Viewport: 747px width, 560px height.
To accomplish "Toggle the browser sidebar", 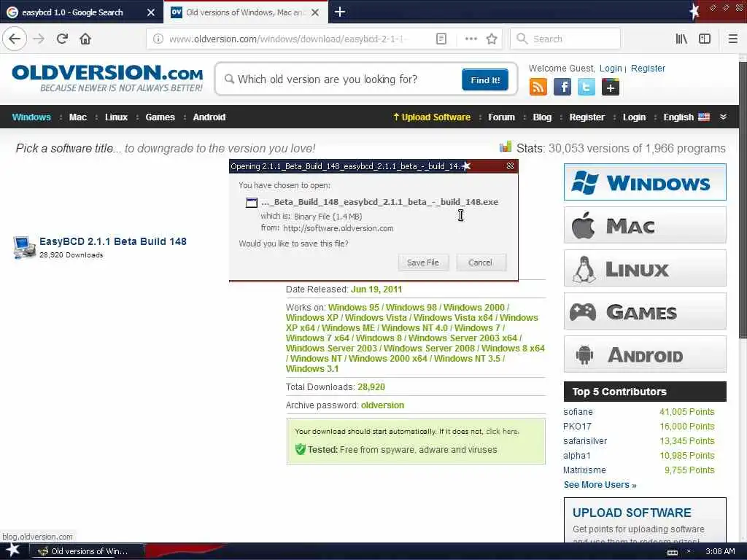I will [705, 39].
